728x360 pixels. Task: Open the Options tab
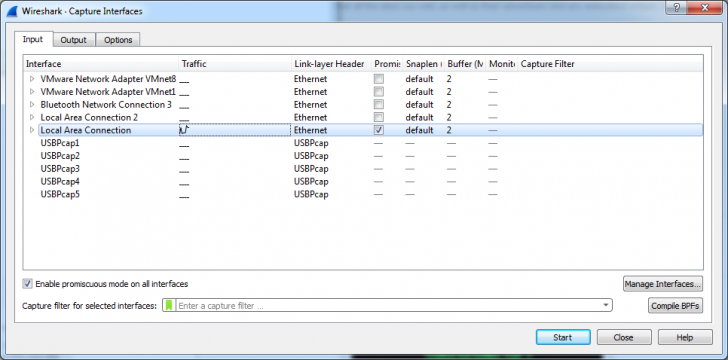(118, 40)
